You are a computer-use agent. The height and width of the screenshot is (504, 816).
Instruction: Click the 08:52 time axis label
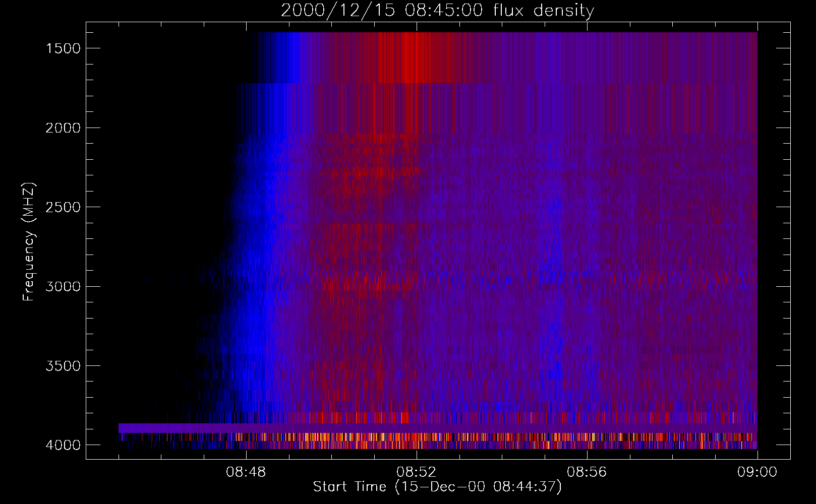point(417,472)
